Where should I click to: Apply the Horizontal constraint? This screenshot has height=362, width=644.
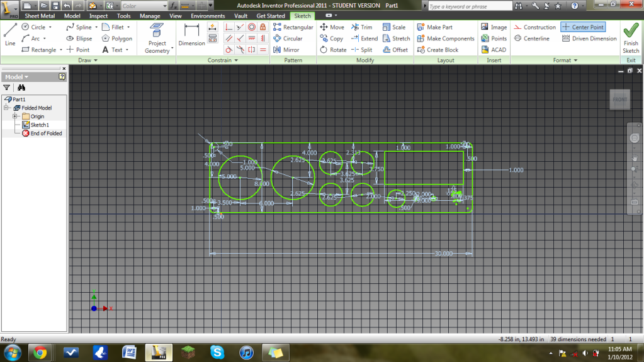[x=251, y=38]
